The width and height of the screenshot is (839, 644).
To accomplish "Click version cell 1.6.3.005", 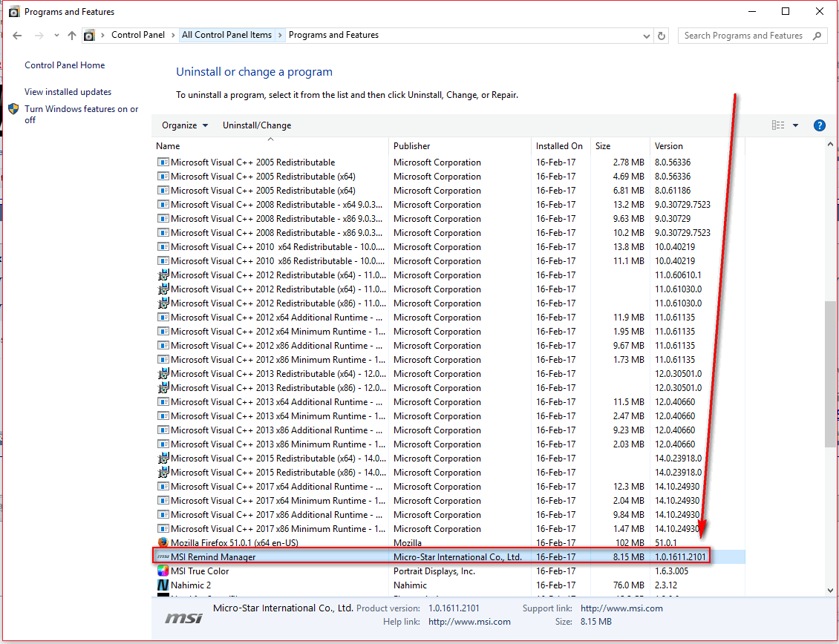I will 671,571.
